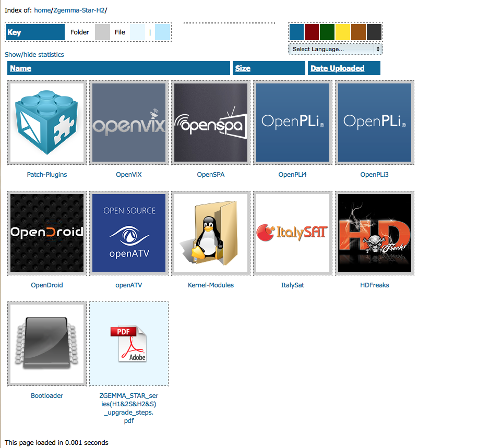
Task: Sort listing by Date Uploaded column
Action: point(338,68)
